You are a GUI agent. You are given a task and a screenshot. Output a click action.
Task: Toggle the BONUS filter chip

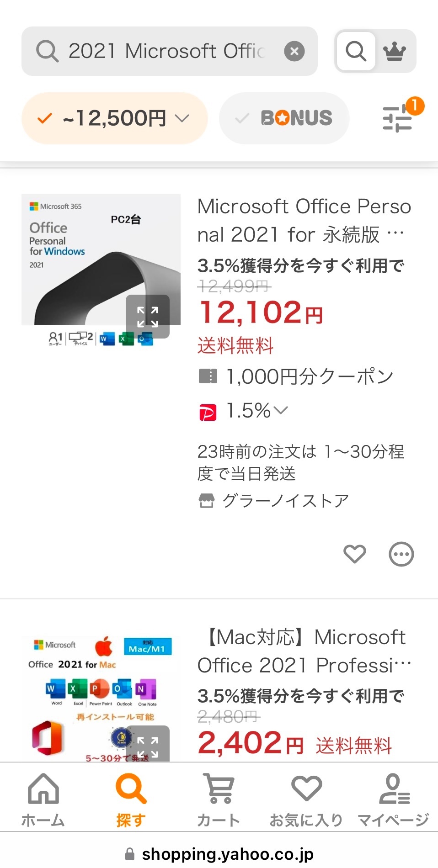point(284,118)
